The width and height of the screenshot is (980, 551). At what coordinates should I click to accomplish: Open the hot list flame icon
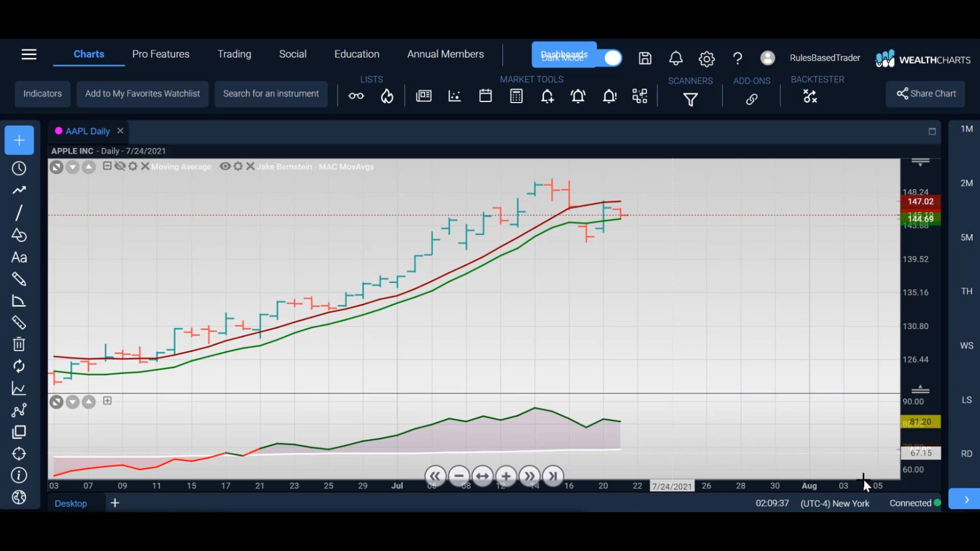(387, 96)
